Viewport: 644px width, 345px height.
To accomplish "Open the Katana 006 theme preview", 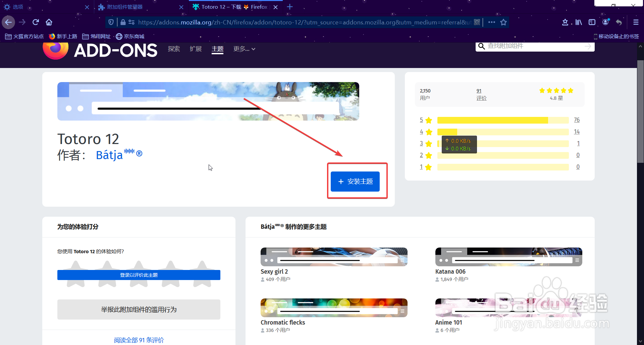I will coord(509,257).
